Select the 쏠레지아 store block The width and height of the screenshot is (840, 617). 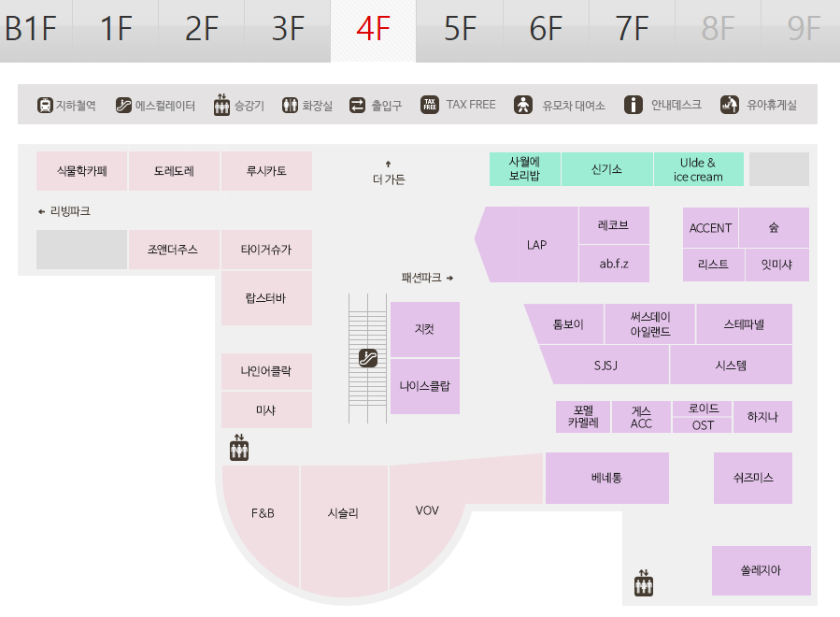(x=761, y=570)
